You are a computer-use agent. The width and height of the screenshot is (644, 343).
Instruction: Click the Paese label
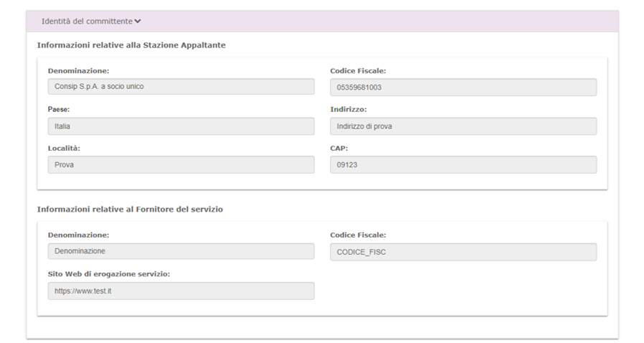click(x=58, y=109)
